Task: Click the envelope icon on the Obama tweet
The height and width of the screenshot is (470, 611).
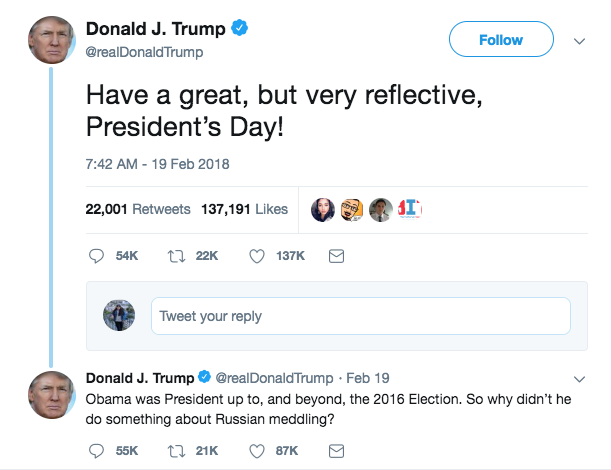Action: coord(337,451)
